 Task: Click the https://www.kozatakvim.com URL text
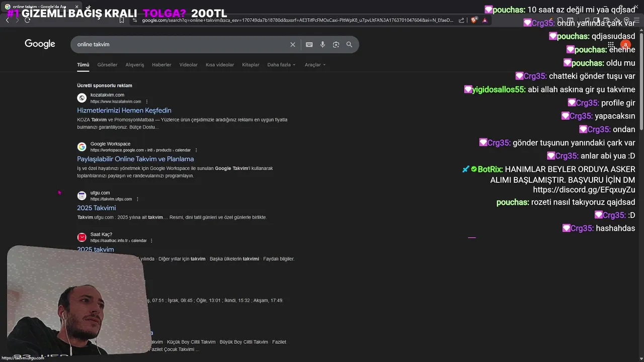coord(116,102)
